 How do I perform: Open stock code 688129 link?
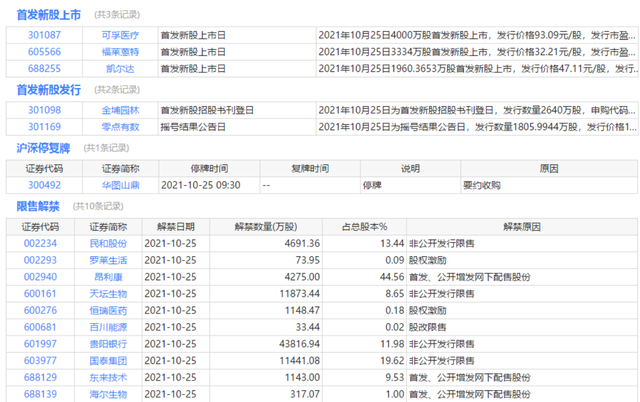(40, 378)
